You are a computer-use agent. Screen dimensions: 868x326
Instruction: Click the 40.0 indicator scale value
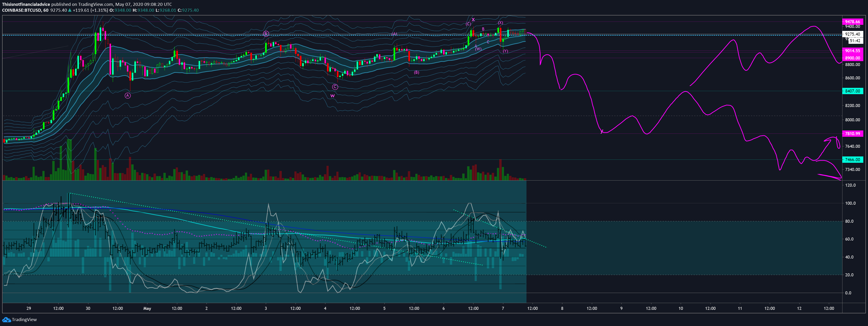[849, 257]
